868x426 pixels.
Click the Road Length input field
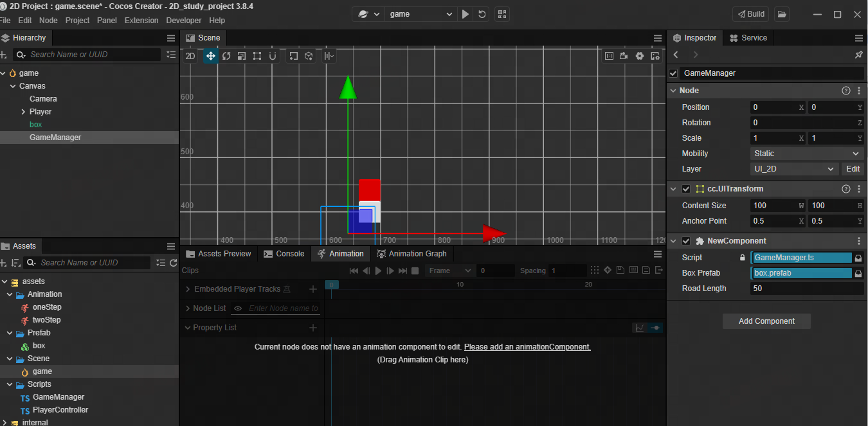coord(807,288)
